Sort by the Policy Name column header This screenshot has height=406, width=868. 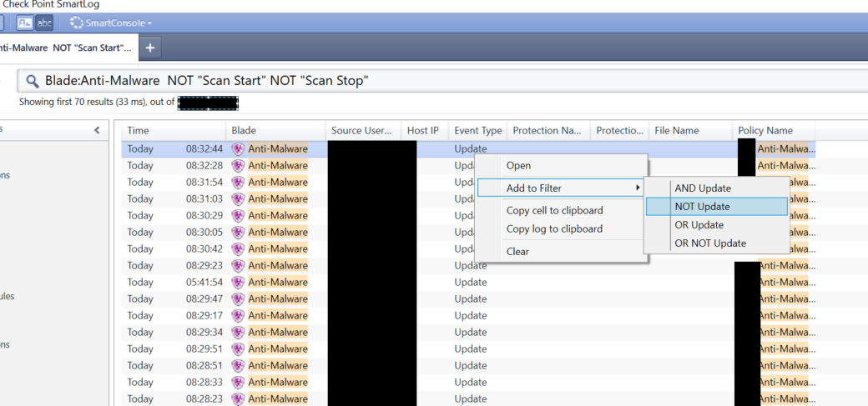tap(774, 131)
